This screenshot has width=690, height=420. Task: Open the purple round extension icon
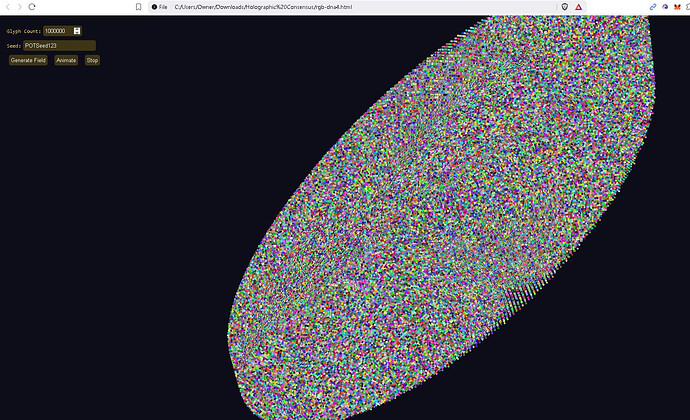[664, 7]
